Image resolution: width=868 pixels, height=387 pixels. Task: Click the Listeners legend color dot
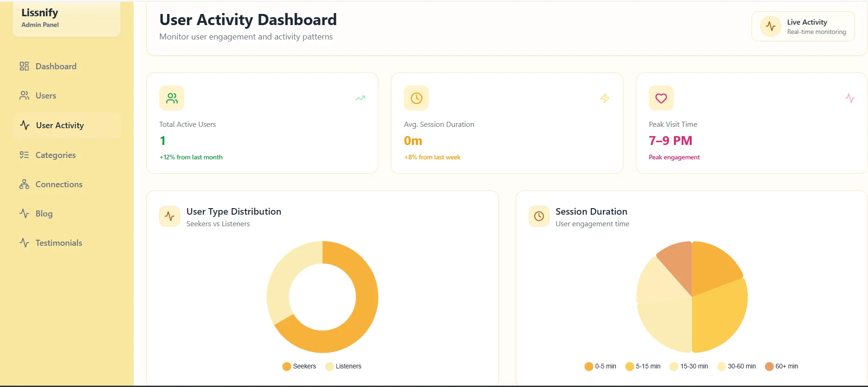coord(330,366)
